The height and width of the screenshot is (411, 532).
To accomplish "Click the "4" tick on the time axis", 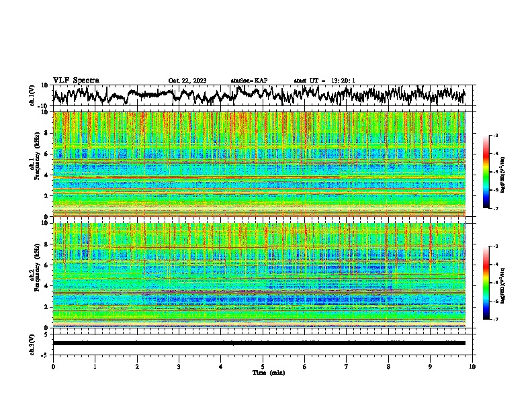I will (221, 367).
